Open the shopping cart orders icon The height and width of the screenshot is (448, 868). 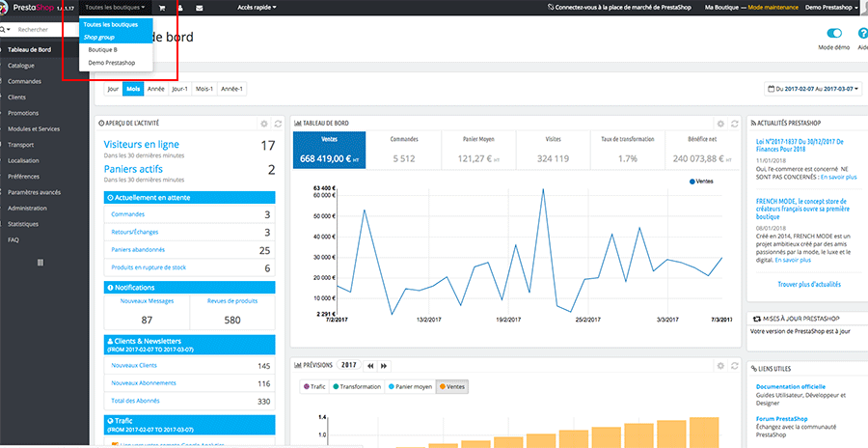162,8
